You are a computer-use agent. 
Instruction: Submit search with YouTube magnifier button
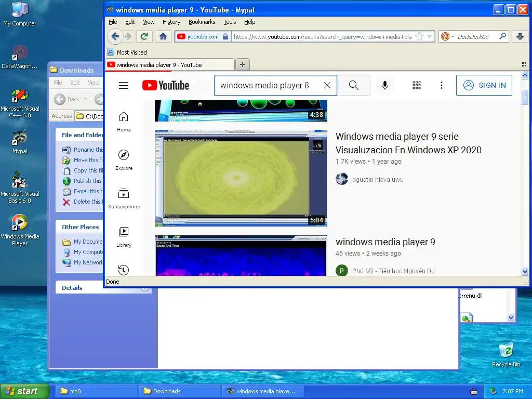tap(353, 85)
